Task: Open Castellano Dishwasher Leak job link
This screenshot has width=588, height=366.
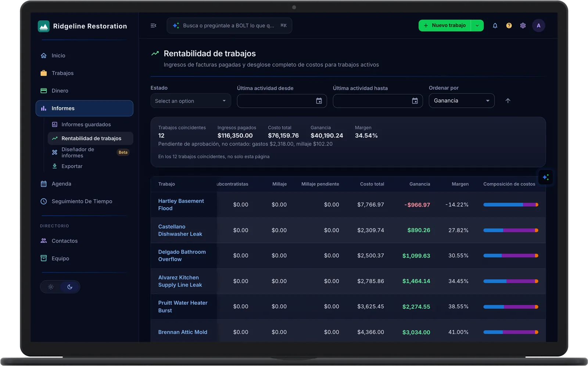Action: [x=180, y=230]
